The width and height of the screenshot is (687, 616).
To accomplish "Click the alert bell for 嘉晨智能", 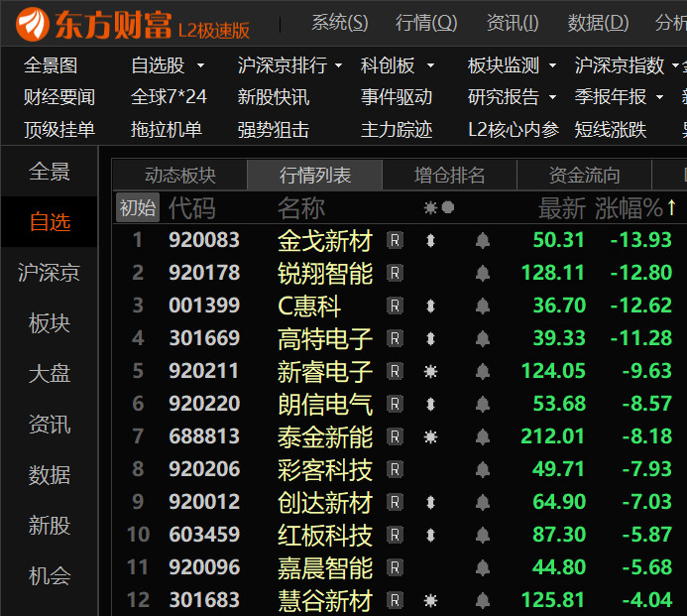I will pos(483,567).
